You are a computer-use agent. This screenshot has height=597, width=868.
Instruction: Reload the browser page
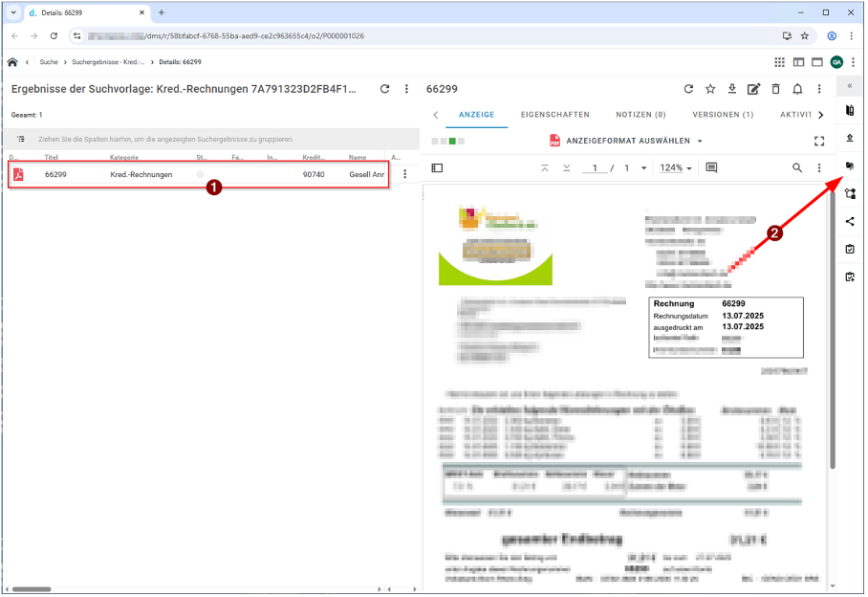tap(54, 36)
